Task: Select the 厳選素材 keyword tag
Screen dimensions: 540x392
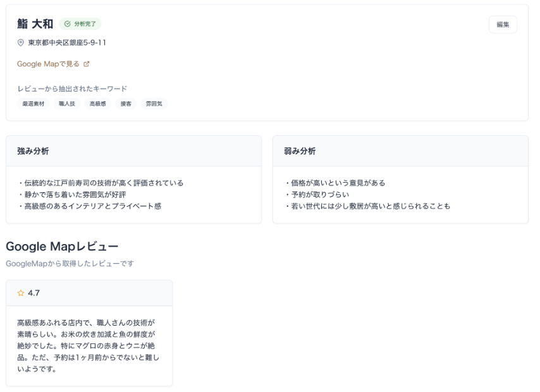Action: tap(34, 104)
